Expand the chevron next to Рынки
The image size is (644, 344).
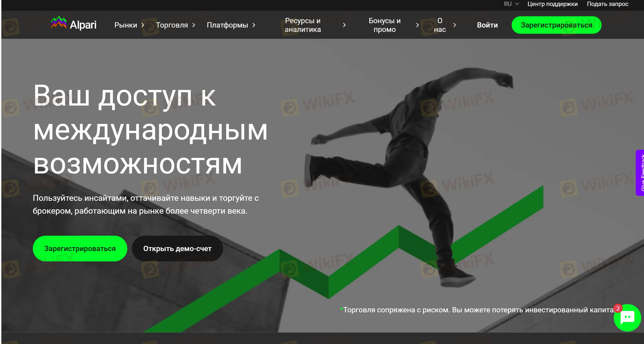pos(143,25)
